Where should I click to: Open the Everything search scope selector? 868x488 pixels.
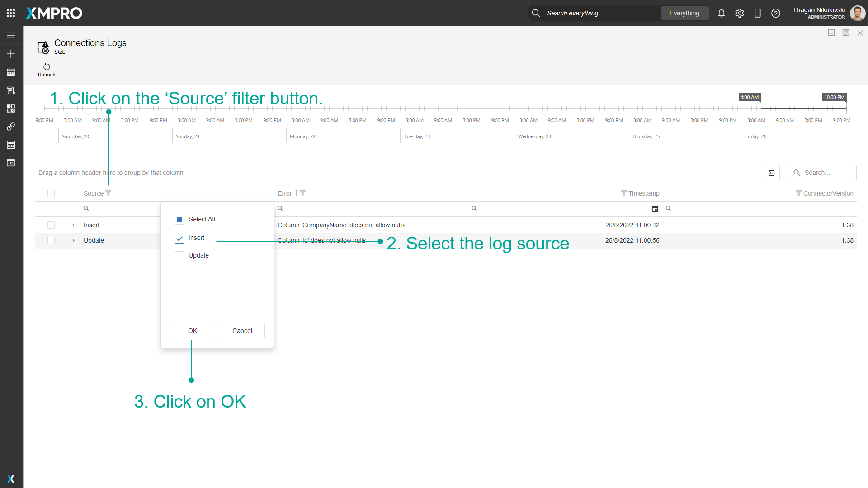point(684,13)
